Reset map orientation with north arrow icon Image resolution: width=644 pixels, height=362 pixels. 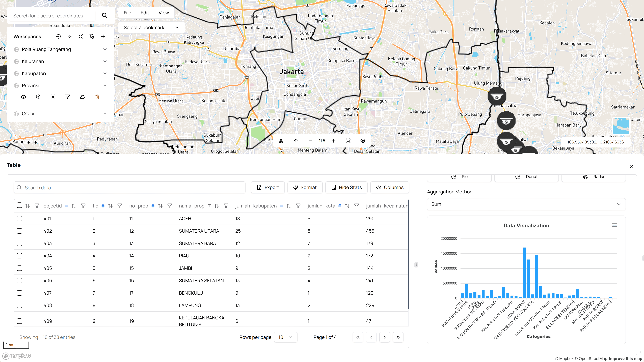[x=296, y=141]
